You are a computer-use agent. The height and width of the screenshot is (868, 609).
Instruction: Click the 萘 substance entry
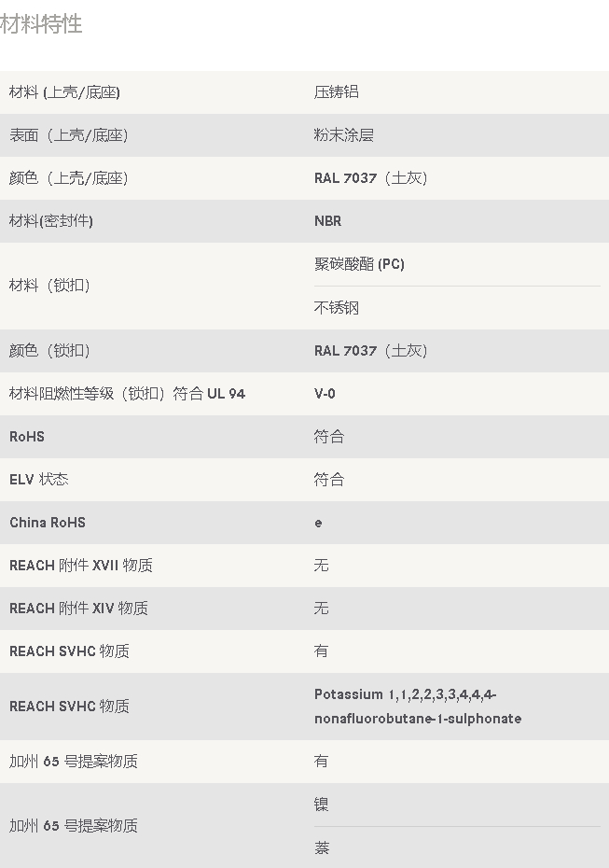pyautogui.click(x=322, y=848)
